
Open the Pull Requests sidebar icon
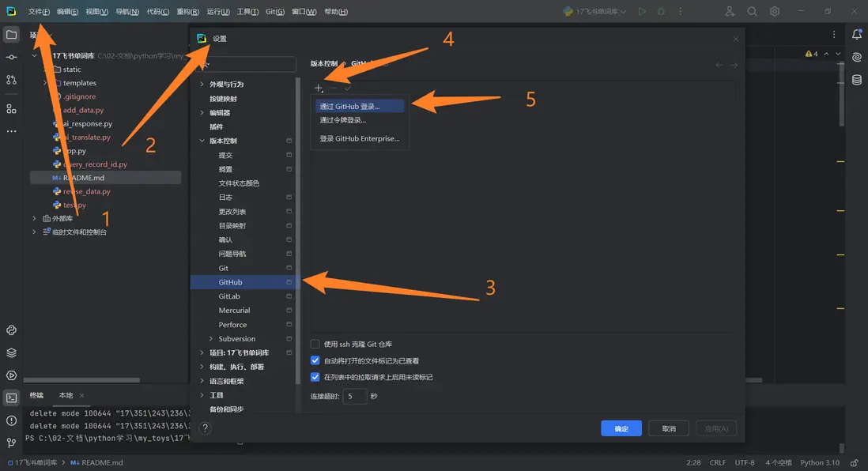(11, 80)
